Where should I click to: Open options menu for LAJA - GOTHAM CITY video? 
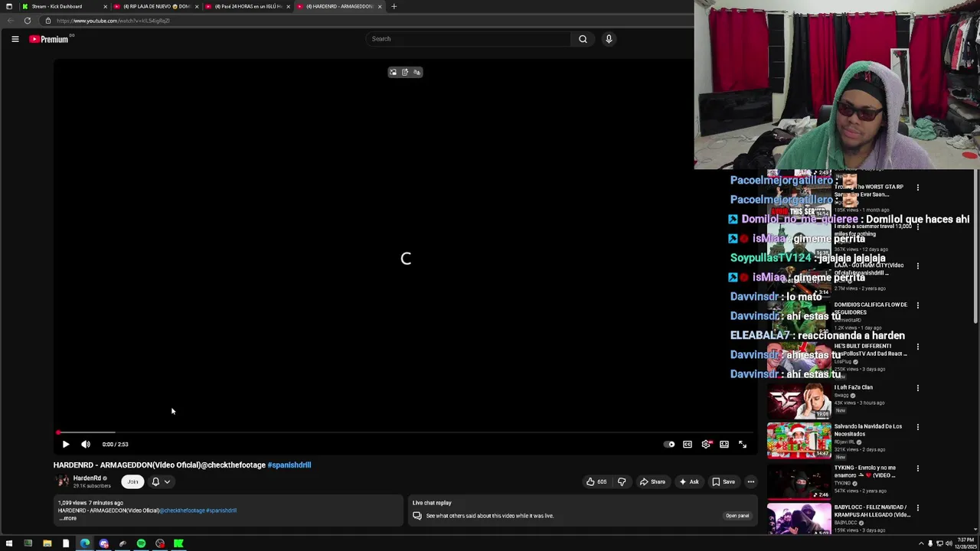click(918, 266)
